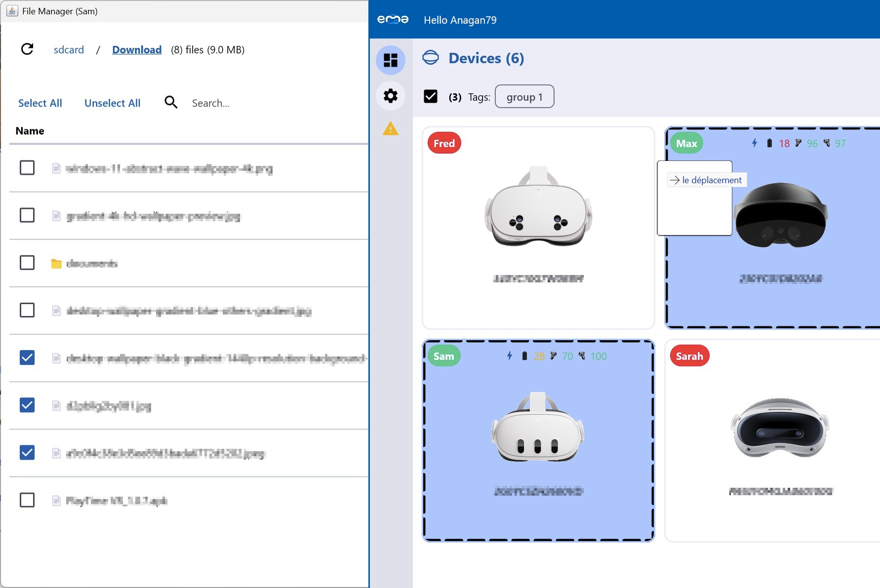The height and width of the screenshot is (588, 880).
Task: Click the Select All link
Action: pyautogui.click(x=40, y=103)
